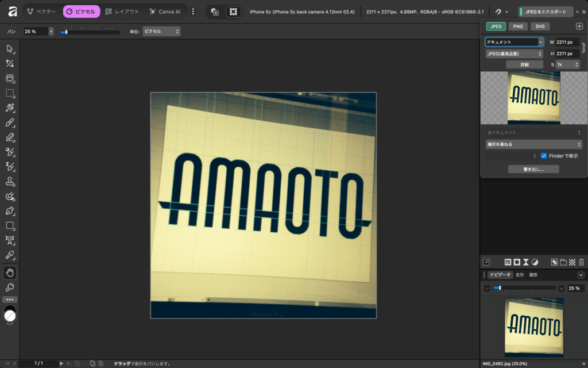Expand the '単位: ピクセル' units dropdown

pos(161,32)
